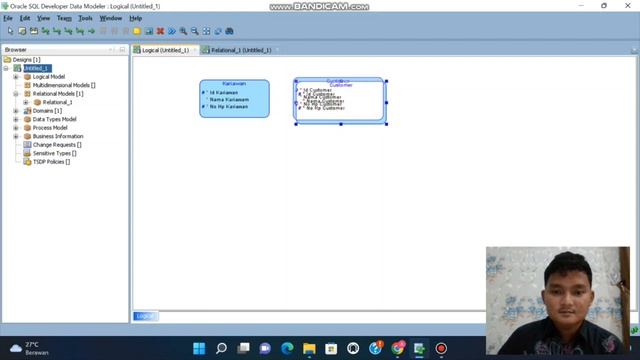Select Sensitive Types [] in the tree

[54, 153]
